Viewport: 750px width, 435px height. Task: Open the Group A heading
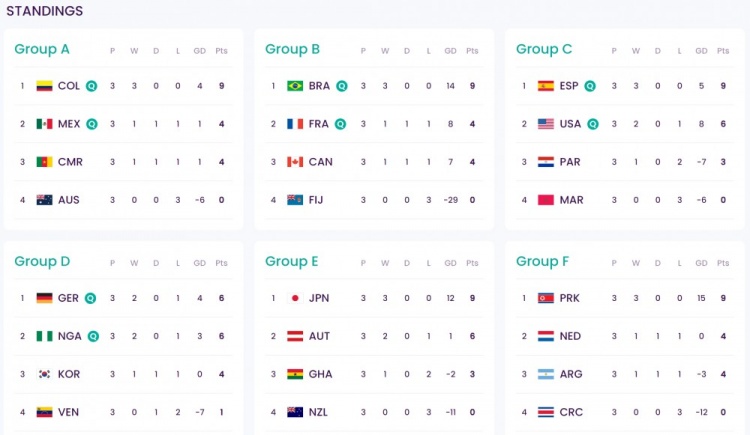(x=42, y=49)
